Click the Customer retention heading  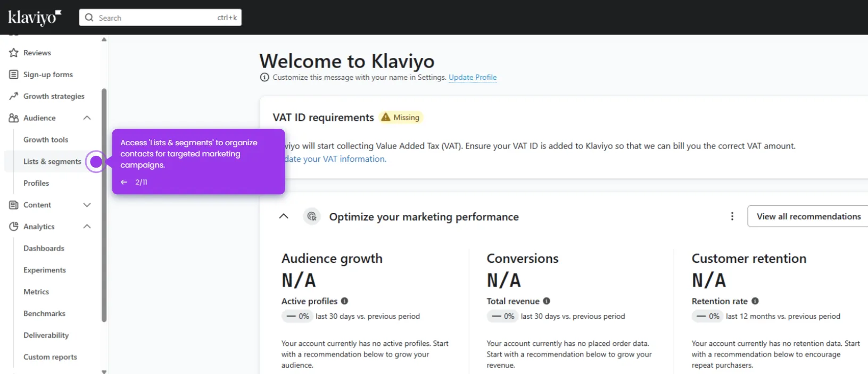coord(749,259)
